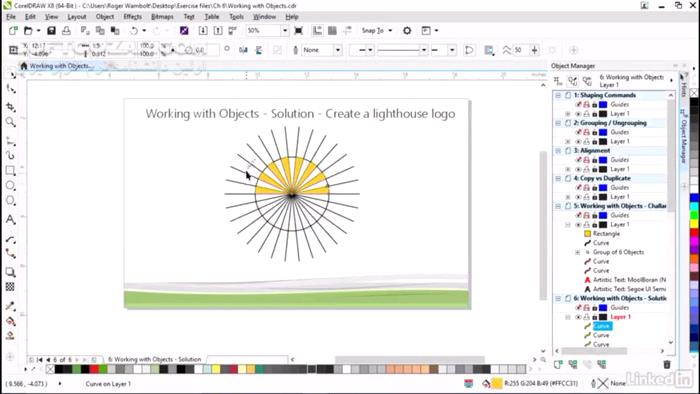Select the Text tool
Screen dimensions: 700x394
[x=11, y=220]
